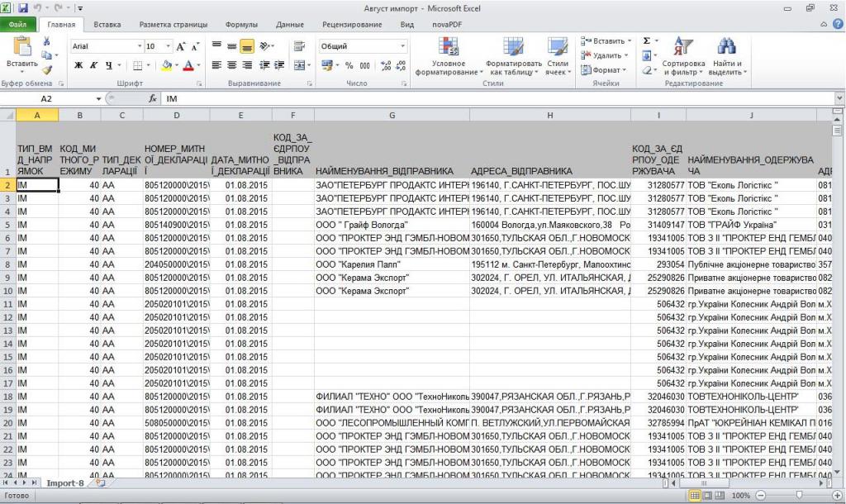Switch to the Формулы tab
The height and width of the screenshot is (504, 846).
[x=241, y=24]
